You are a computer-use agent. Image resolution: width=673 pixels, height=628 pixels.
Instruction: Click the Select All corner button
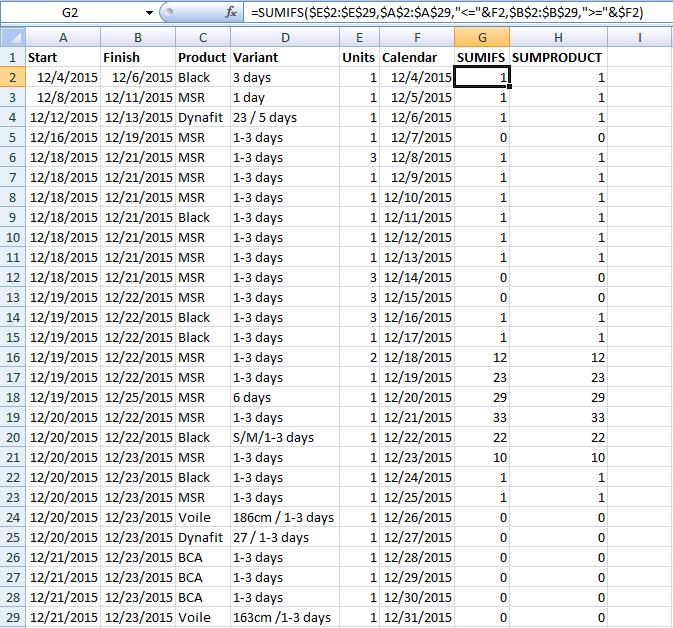coord(13,37)
